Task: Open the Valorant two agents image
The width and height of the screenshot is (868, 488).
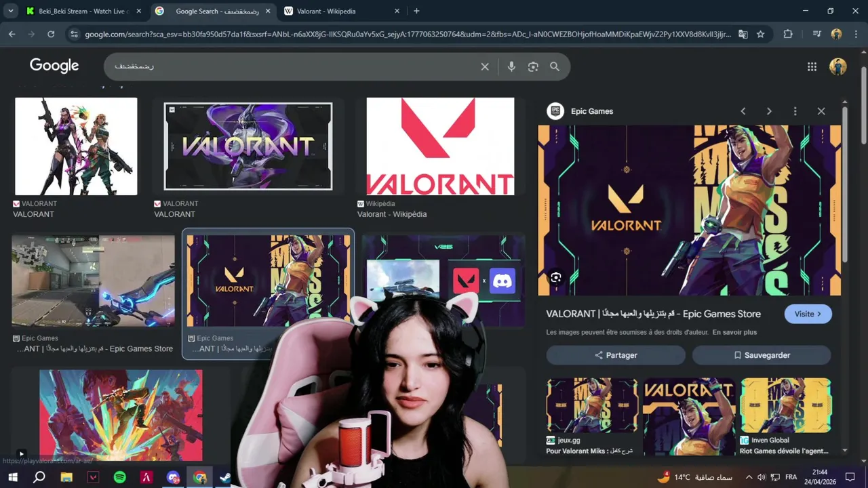Action: click(76, 146)
